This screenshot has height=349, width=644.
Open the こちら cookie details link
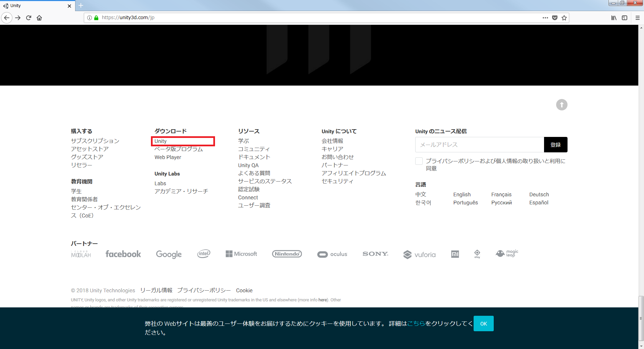[x=416, y=323]
